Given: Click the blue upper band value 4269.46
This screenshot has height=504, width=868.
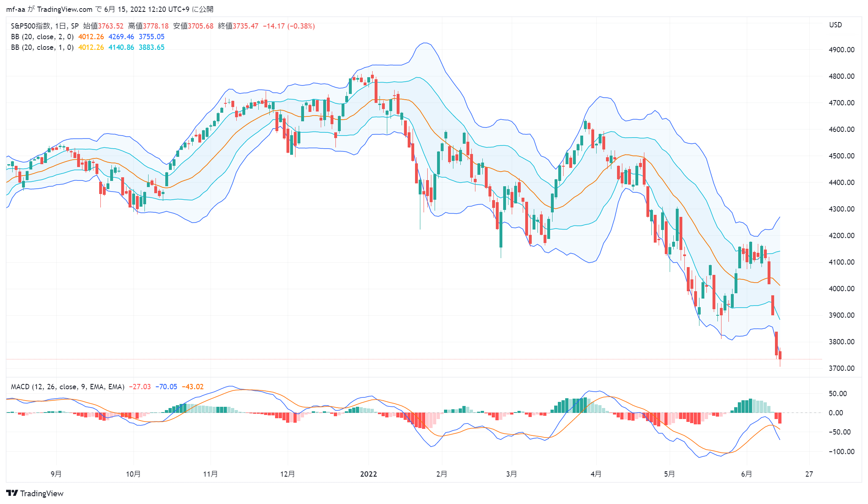Looking at the screenshot, I should tap(121, 37).
